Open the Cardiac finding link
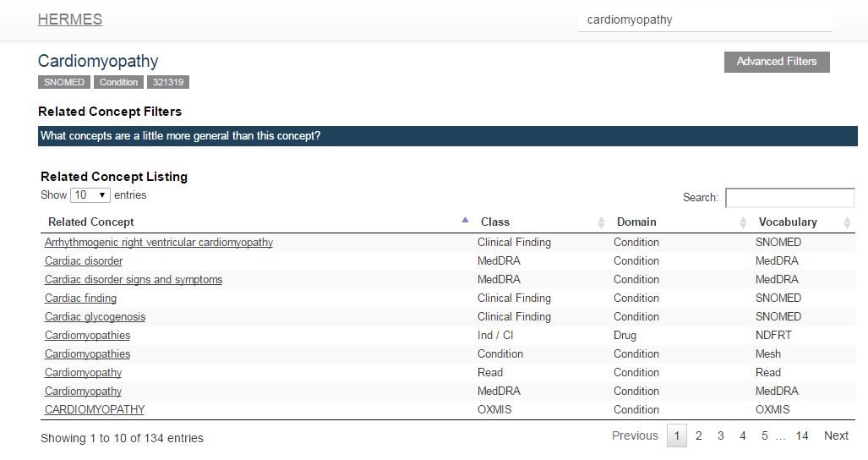 (80, 298)
